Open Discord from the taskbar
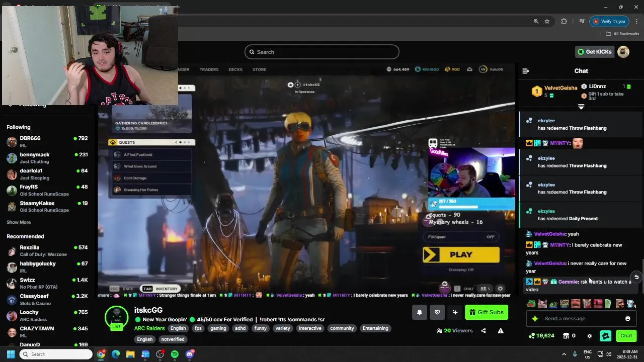The image size is (644, 362). (190, 354)
